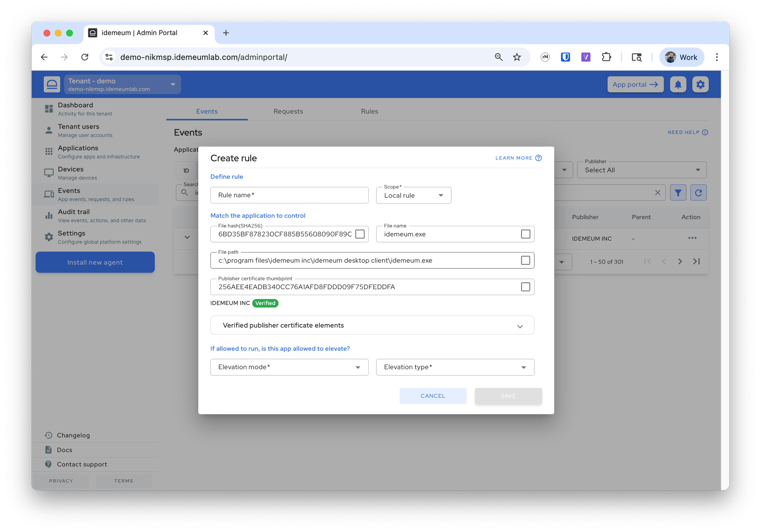The image size is (761, 532).
Task: Click the filter funnel icon button
Action: click(678, 193)
